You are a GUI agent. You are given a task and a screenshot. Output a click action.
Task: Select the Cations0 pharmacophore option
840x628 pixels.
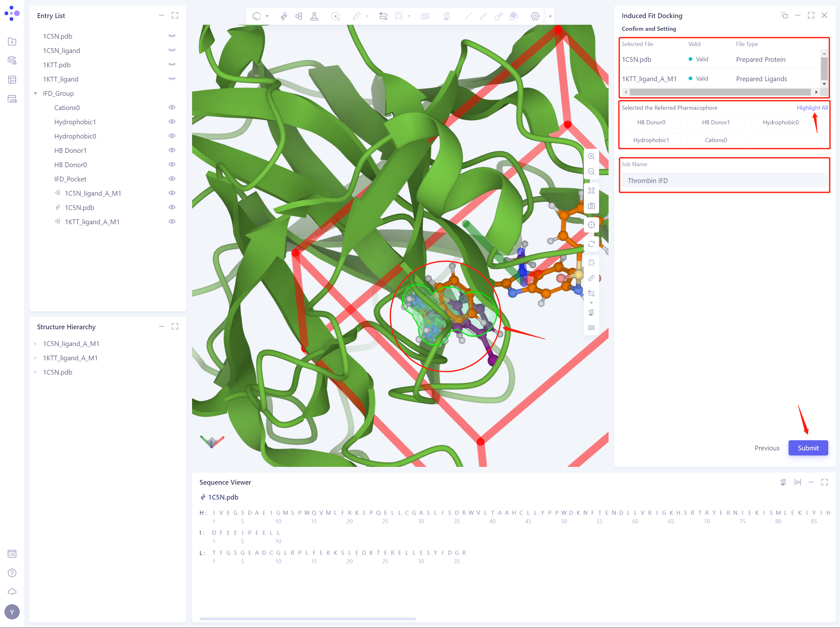716,140
